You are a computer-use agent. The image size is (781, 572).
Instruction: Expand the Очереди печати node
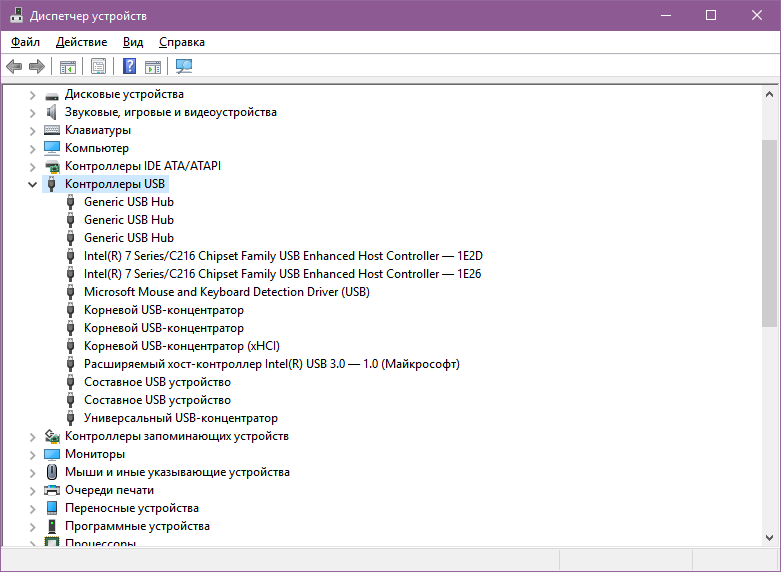click(32, 490)
